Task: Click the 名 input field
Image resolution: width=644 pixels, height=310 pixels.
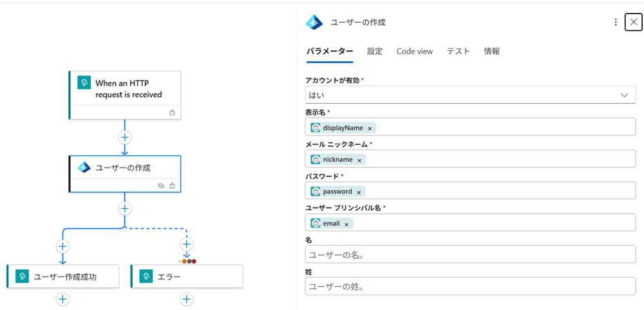Action: [470, 255]
